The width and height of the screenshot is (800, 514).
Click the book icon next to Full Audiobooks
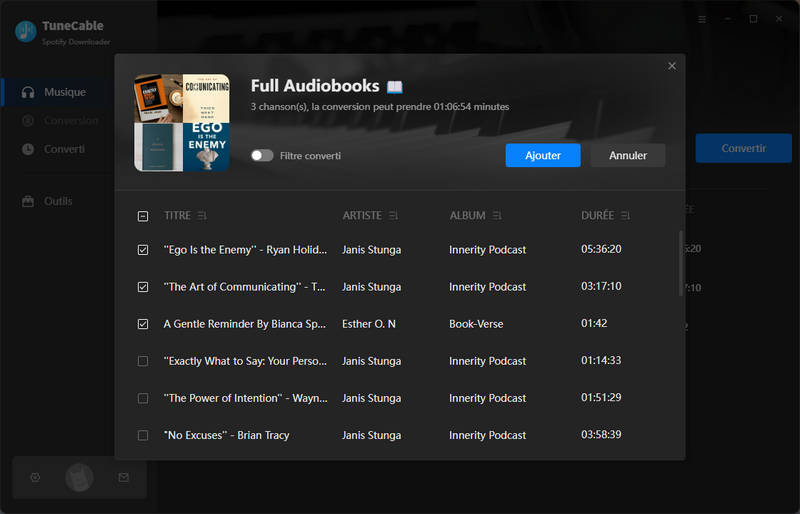coord(394,87)
